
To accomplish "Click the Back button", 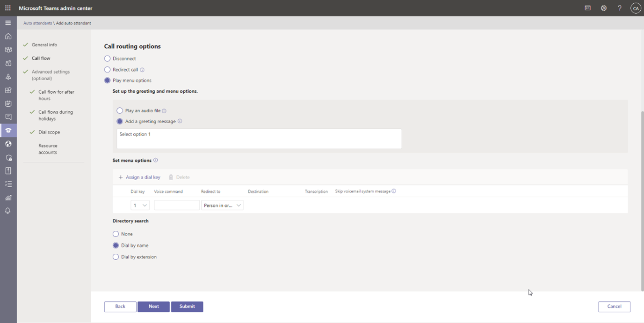I will point(120,307).
